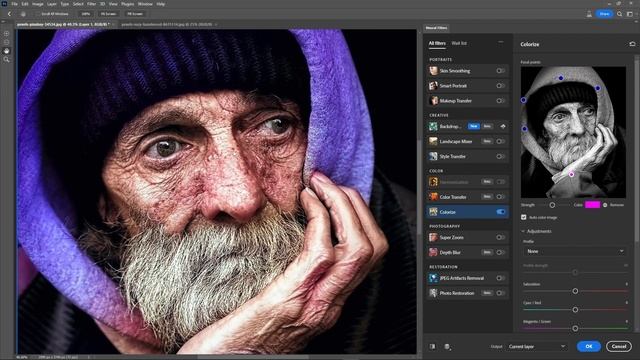
Task: Click the Cancel button
Action: pyautogui.click(x=619, y=346)
